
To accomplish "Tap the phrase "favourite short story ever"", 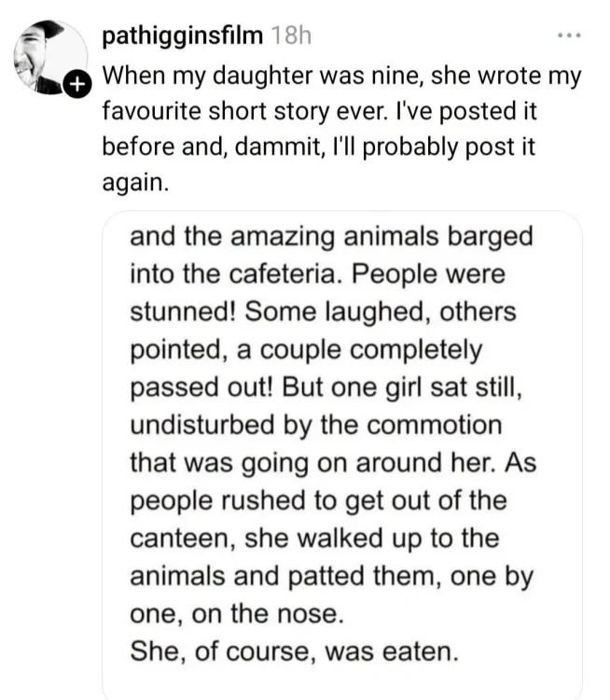I will pos(243,111).
